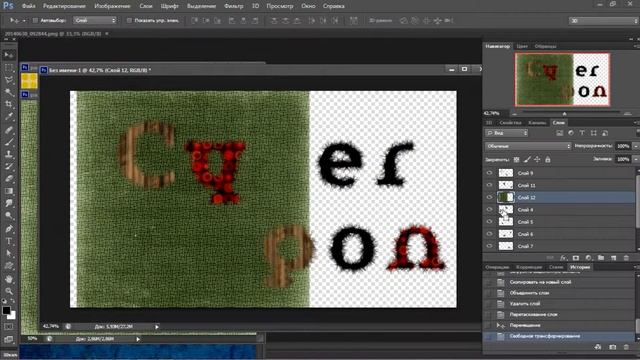Add a layer mask
This screenshot has width=640, height=360.
point(576,258)
